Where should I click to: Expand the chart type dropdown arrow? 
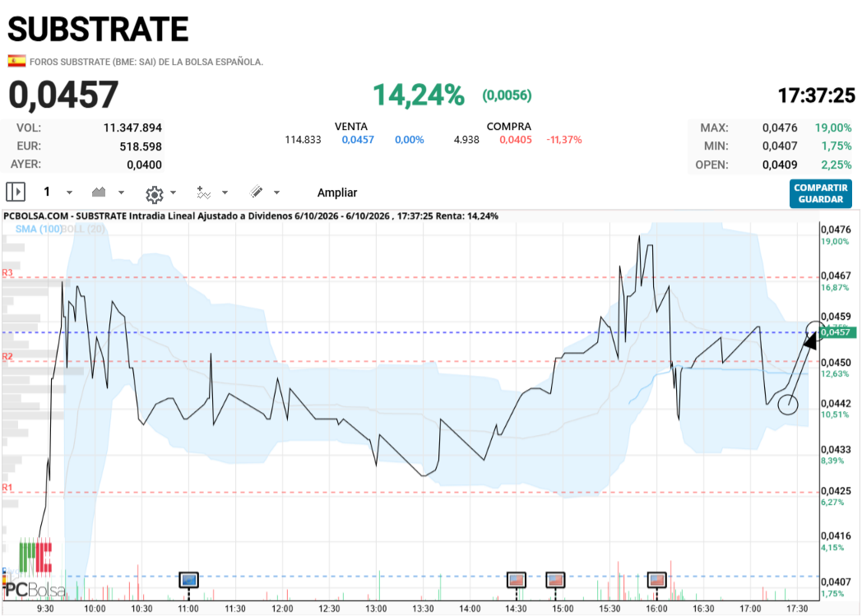click(122, 192)
